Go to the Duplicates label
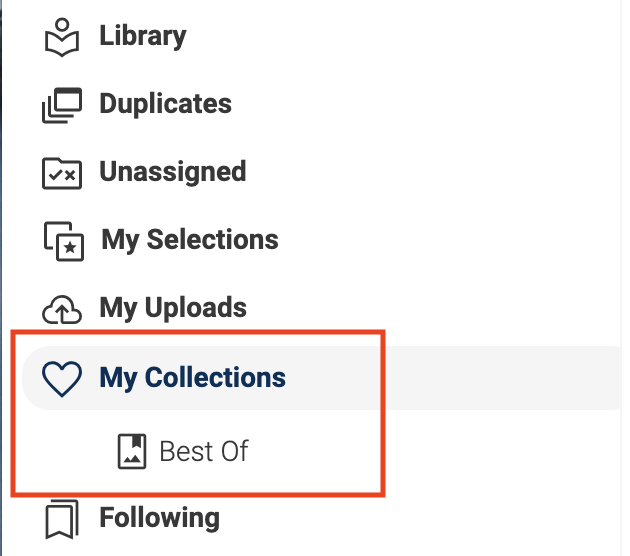The image size is (630, 556). tap(165, 104)
